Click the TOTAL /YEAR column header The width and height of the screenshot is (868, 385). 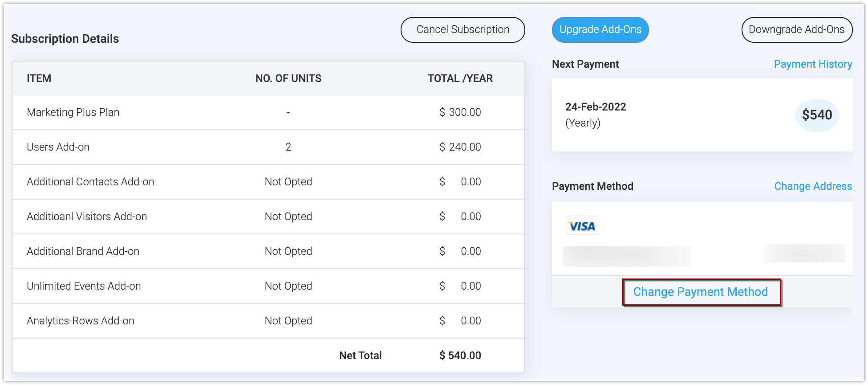(x=460, y=78)
